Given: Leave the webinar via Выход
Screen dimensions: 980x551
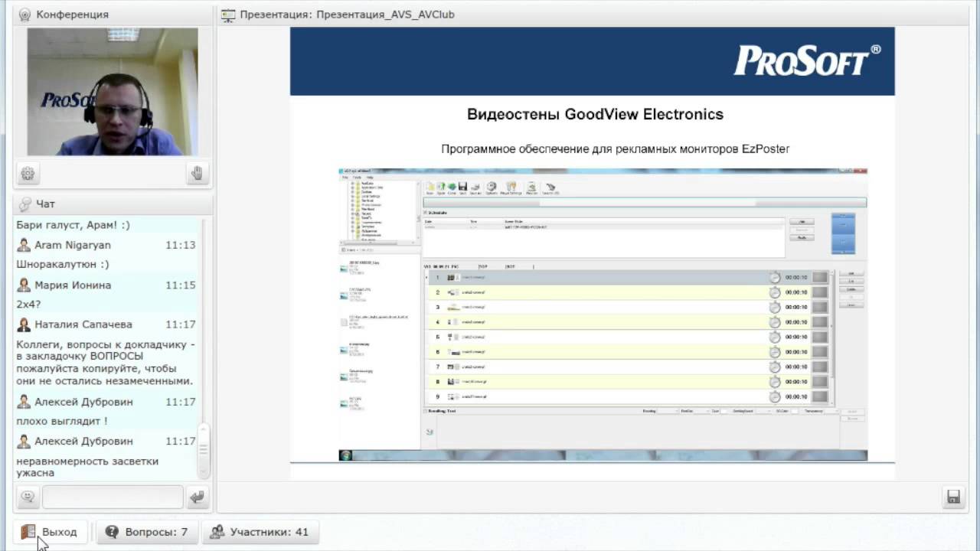Looking at the screenshot, I should pos(51,532).
